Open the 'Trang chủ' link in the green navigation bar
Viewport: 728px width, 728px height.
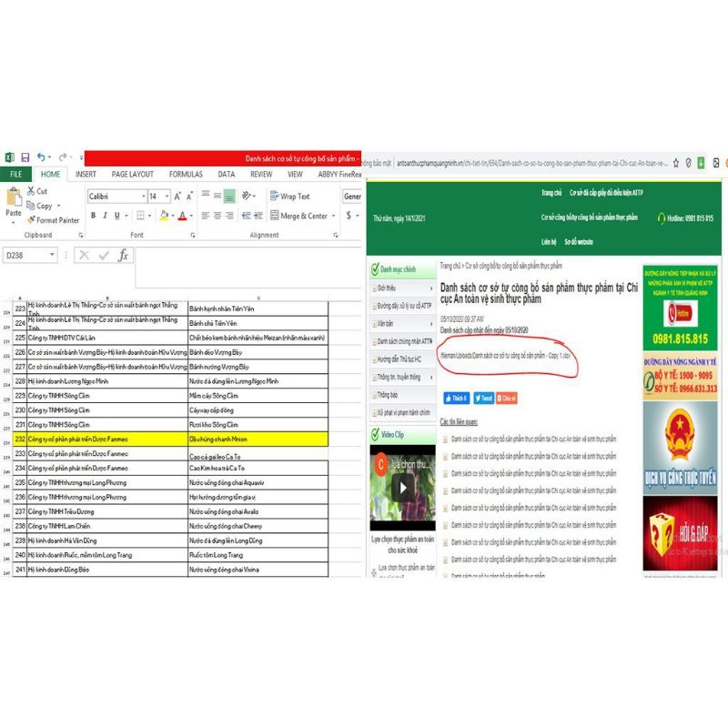pyautogui.click(x=551, y=193)
